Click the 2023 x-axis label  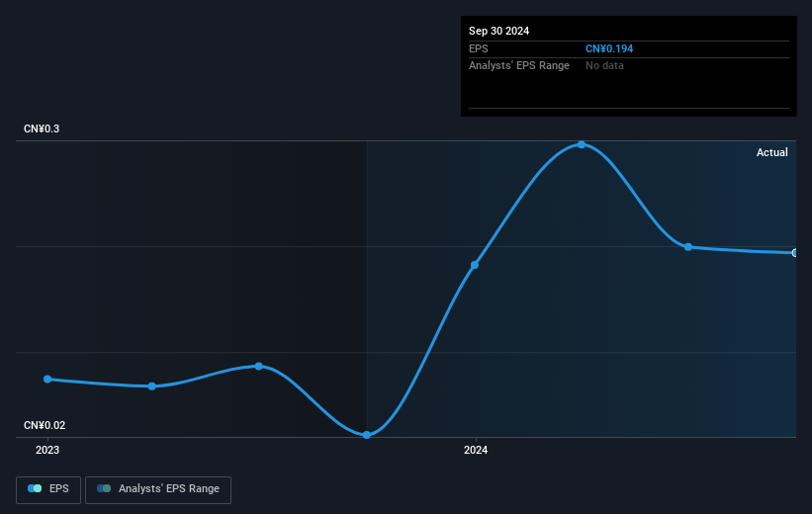[47, 450]
